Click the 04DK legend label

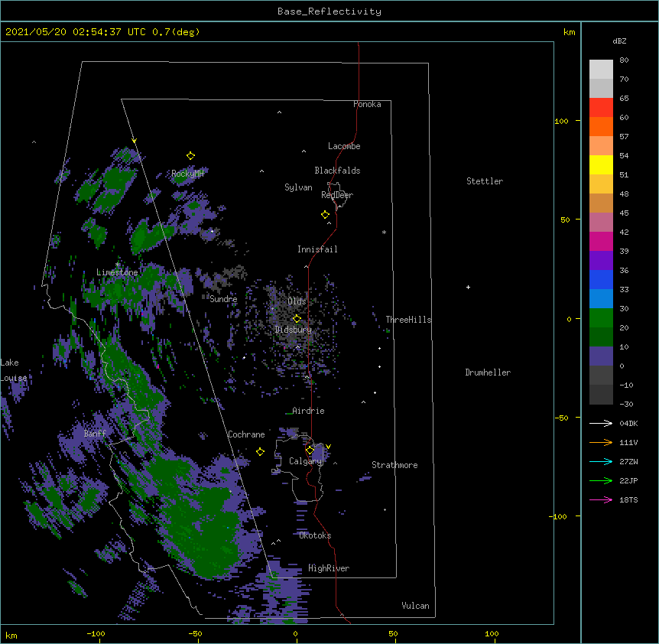click(628, 423)
